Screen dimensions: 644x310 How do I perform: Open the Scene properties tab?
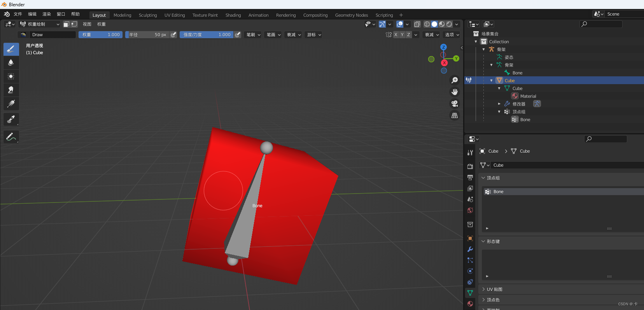[470, 199]
